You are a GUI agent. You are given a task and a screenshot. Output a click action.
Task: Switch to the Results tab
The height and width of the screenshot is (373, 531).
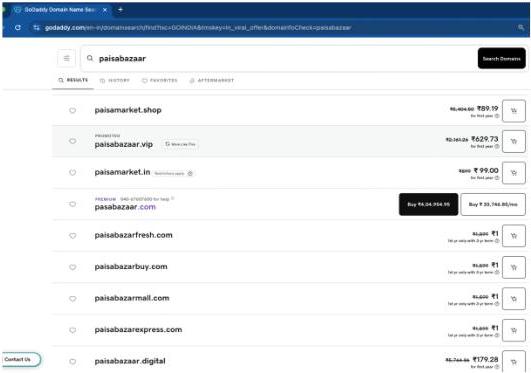[73, 80]
